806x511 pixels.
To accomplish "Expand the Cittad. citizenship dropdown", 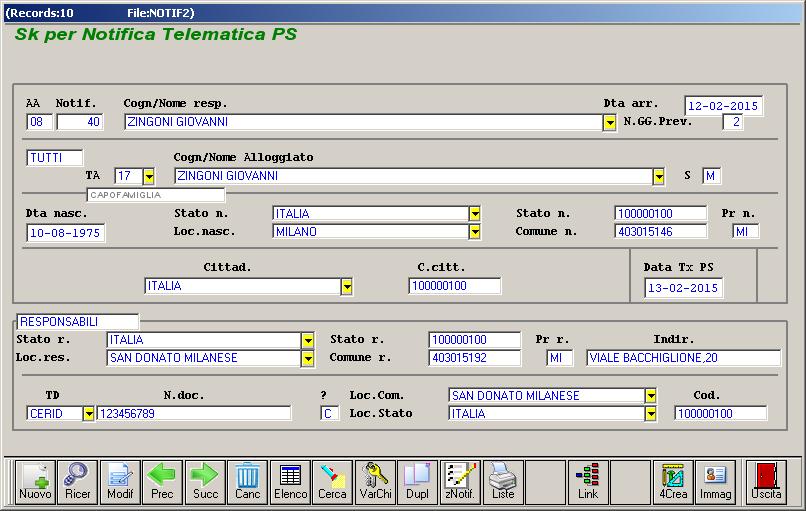I will pyautogui.click(x=346, y=286).
